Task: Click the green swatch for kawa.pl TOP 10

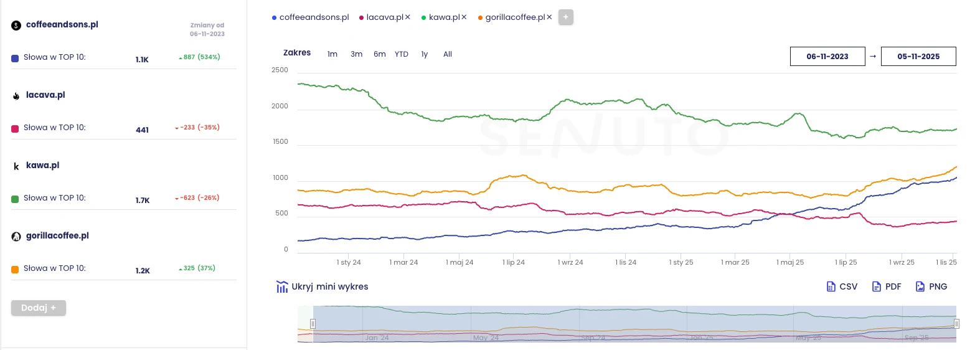Action: [x=15, y=199]
